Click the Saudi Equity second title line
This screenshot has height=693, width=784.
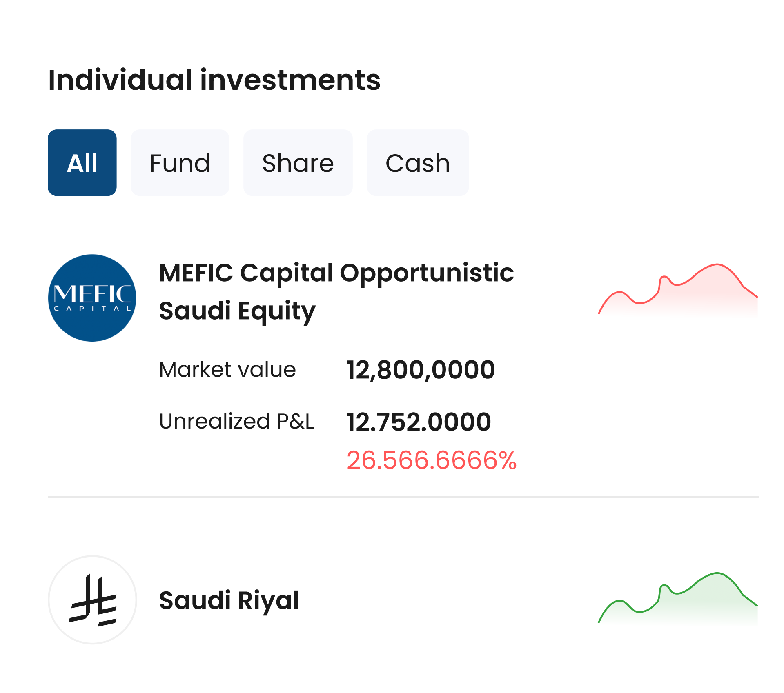click(x=237, y=311)
